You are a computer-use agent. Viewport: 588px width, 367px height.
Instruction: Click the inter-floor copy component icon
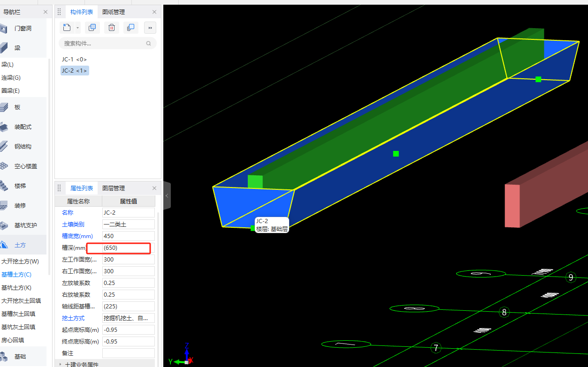click(131, 28)
